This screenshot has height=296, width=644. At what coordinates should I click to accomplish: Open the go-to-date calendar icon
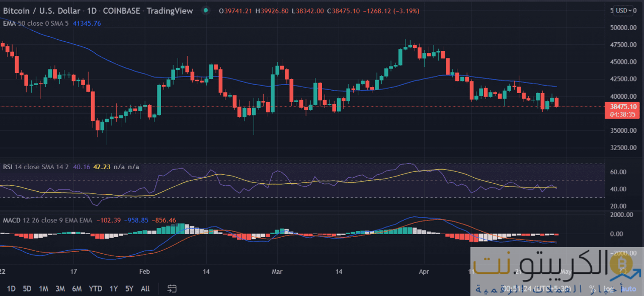[x=172, y=288]
